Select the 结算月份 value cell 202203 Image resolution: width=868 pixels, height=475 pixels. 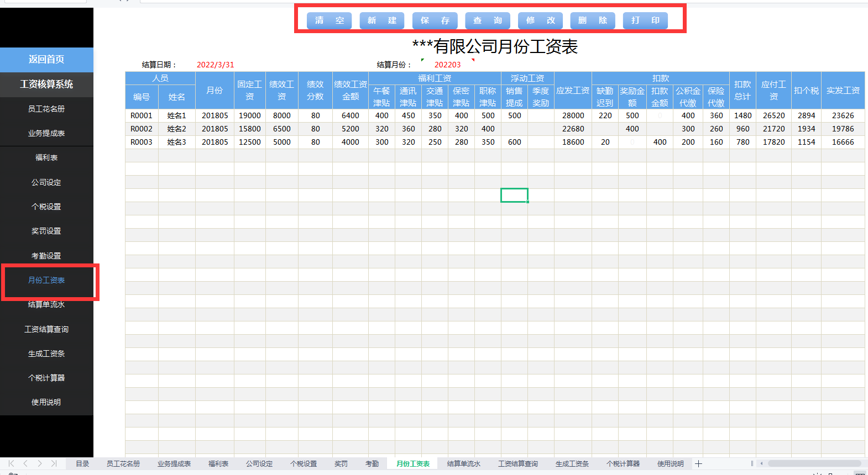[447, 65]
